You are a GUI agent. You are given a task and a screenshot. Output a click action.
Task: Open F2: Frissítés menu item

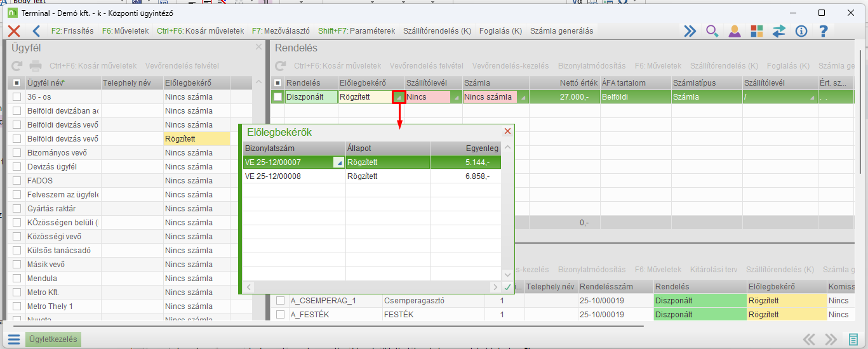point(72,30)
